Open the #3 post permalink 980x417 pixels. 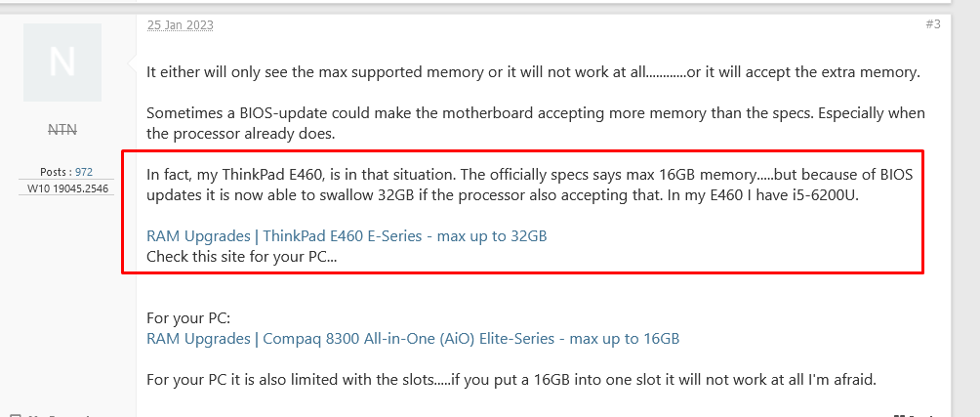tap(932, 24)
